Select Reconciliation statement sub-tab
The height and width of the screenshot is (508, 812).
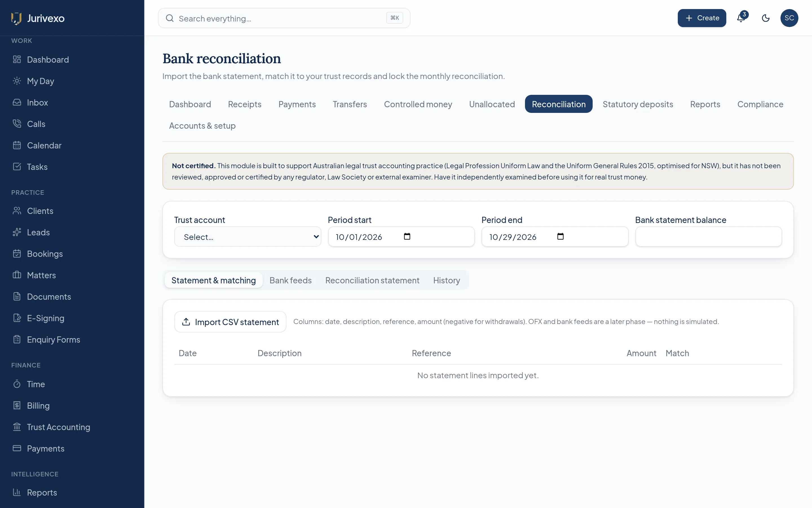372,280
